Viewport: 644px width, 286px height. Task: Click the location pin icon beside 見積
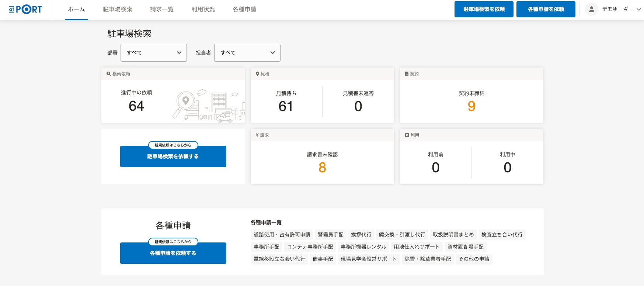(x=257, y=74)
